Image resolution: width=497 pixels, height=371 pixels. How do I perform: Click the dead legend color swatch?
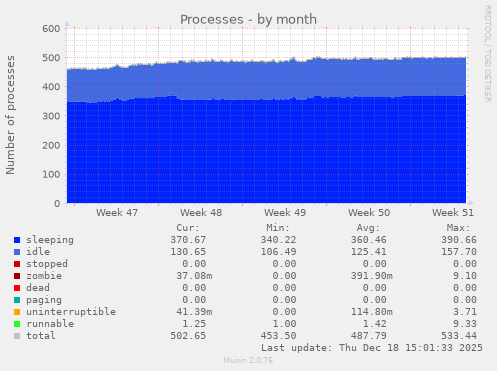(17, 288)
